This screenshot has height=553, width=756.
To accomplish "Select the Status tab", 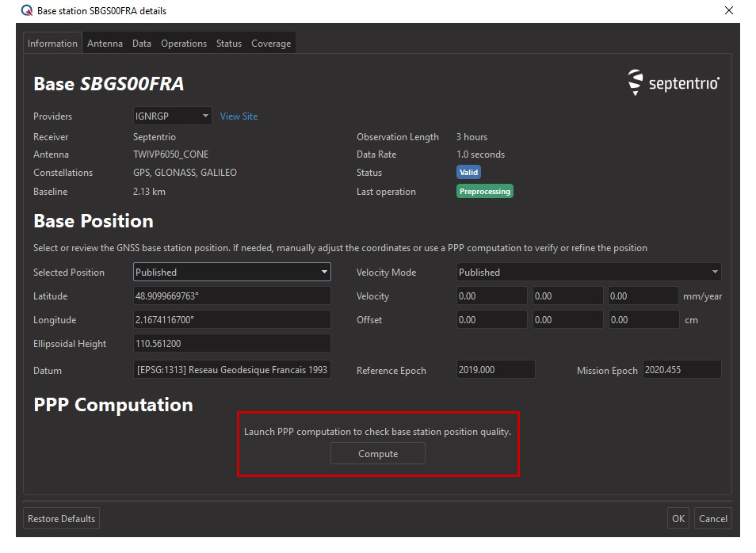I will coord(229,44).
